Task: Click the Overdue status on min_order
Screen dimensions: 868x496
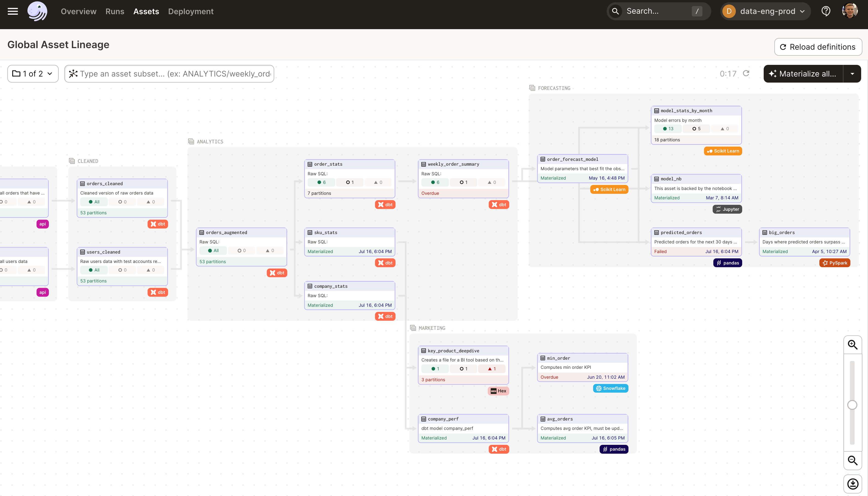Action: point(549,377)
